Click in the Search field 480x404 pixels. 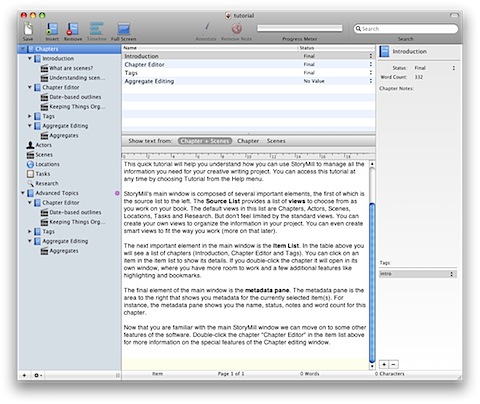pos(406,29)
